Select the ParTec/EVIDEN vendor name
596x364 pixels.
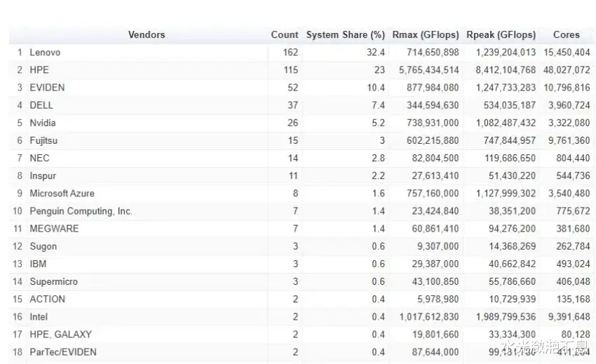[x=62, y=352]
